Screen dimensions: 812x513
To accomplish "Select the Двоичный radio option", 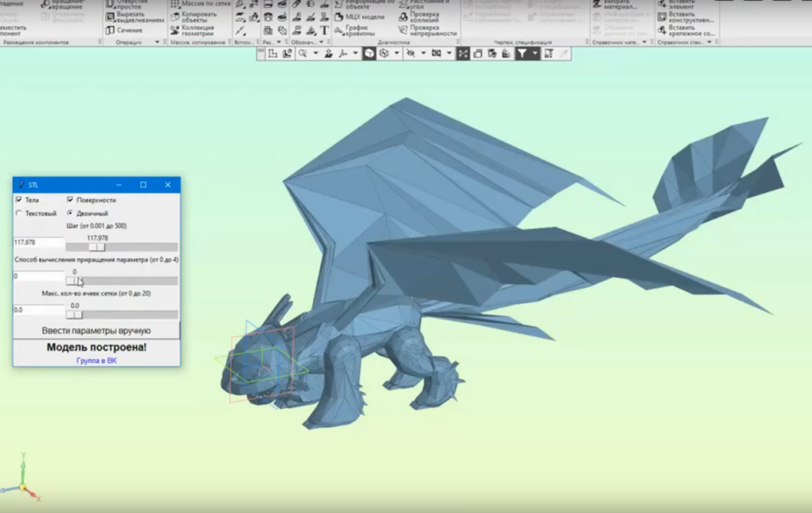I will point(70,213).
